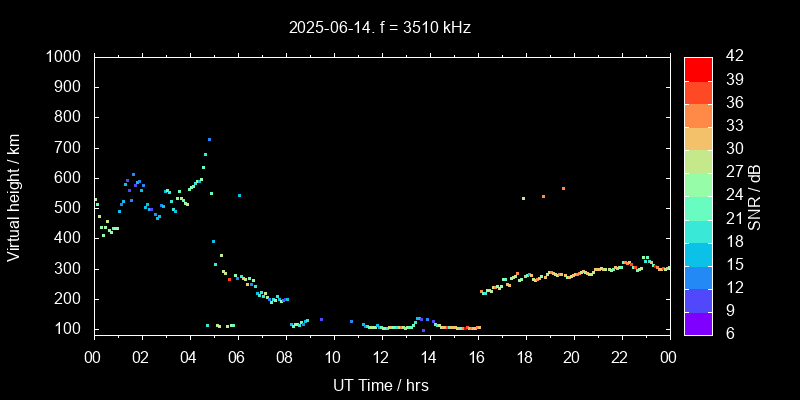Select the turquoise 18–21 dB colorbar band
Viewport: 800px width, 400px height.
[698, 230]
